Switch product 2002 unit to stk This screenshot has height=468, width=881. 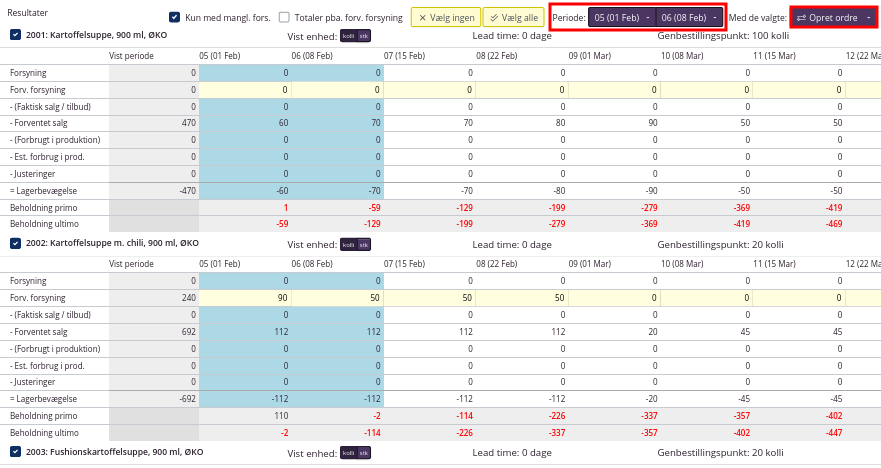click(364, 244)
